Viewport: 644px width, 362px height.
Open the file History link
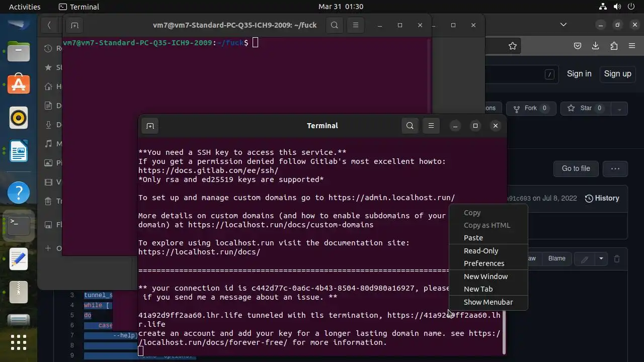602,198
